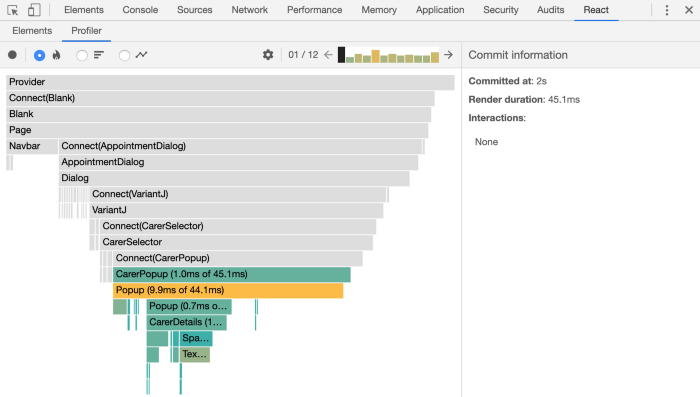Switch to the React Elements sub-tab
Screen dimensions: 700x397
click(x=32, y=31)
